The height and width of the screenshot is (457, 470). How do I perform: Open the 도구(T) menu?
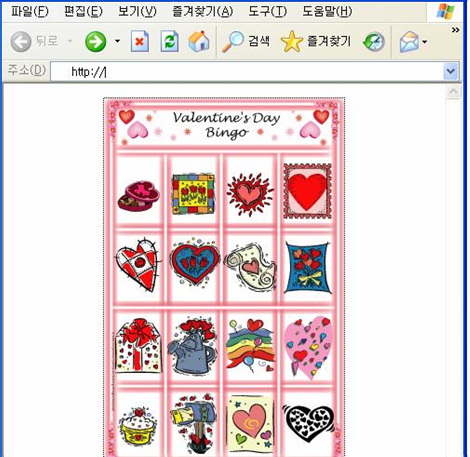coord(268,12)
